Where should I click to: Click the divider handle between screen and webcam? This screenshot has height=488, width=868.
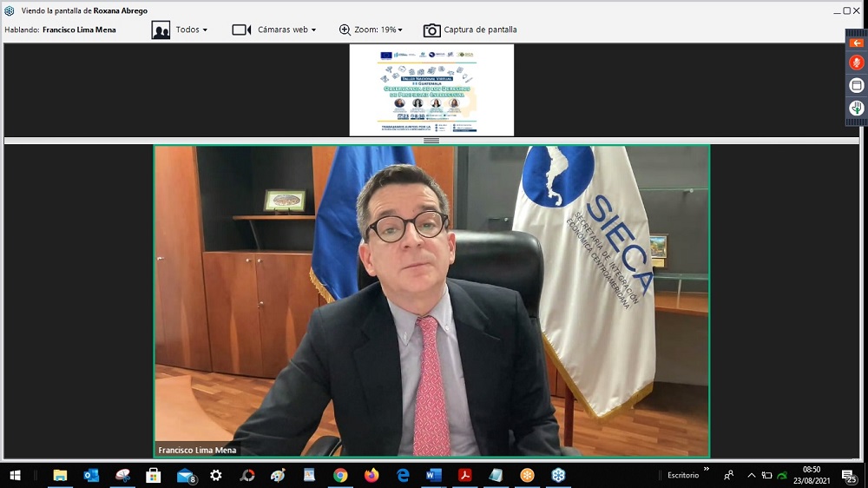click(x=431, y=141)
